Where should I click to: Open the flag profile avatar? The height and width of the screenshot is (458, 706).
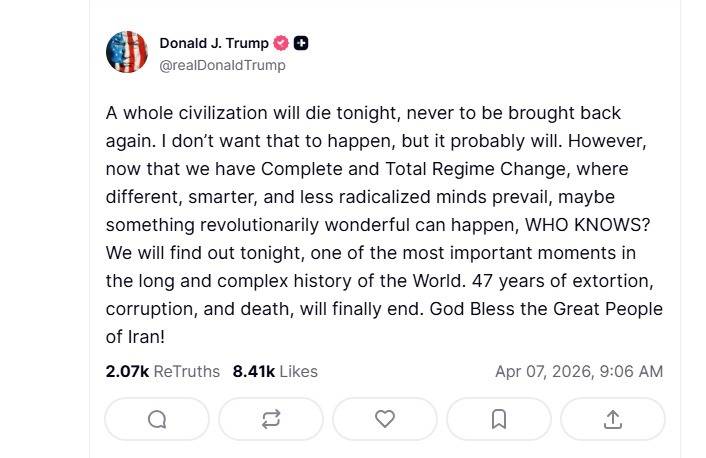pos(127,52)
